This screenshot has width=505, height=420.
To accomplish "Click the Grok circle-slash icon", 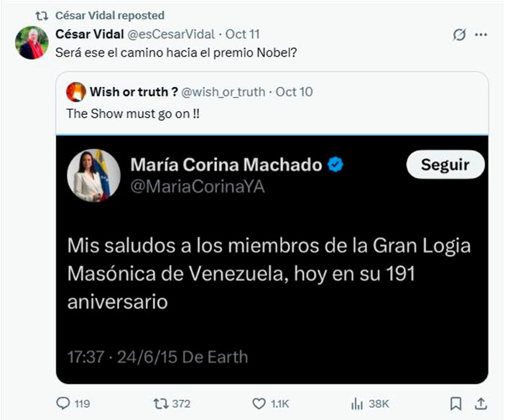I will pyautogui.click(x=459, y=34).
